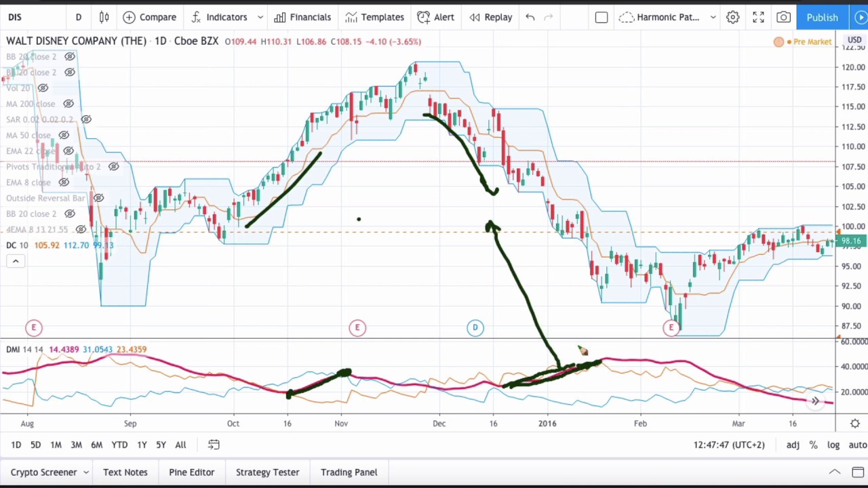Click the play icon beside Publish
This screenshot has height=488, width=868.
click(x=861, y=17)
